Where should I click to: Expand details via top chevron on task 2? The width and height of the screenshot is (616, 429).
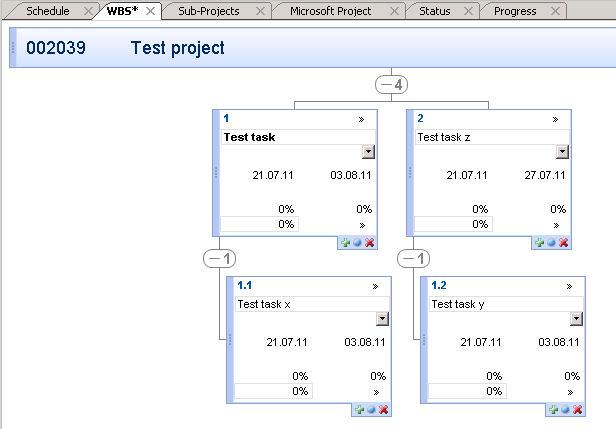[x=555, y=119]
